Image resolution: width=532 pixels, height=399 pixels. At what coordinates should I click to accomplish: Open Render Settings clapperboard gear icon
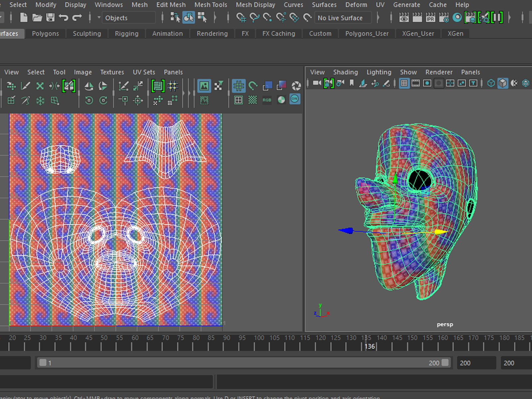[444, 18]
